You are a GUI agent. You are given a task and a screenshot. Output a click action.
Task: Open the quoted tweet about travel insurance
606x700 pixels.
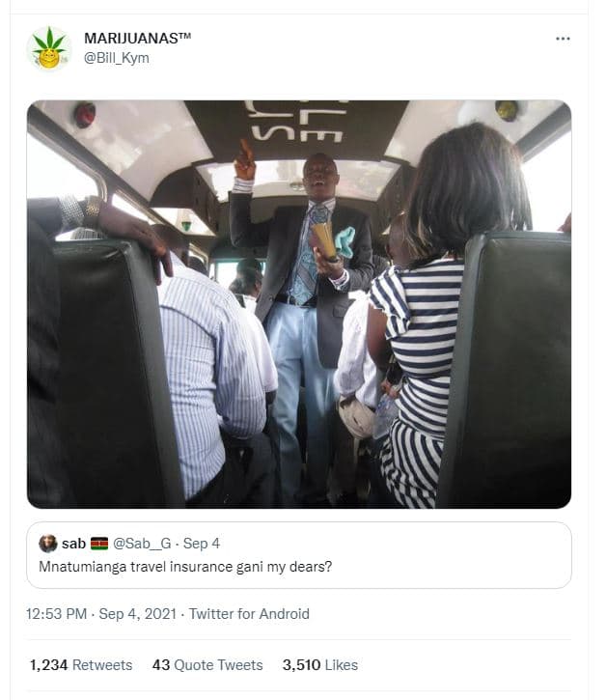click(x=185, y=566)
